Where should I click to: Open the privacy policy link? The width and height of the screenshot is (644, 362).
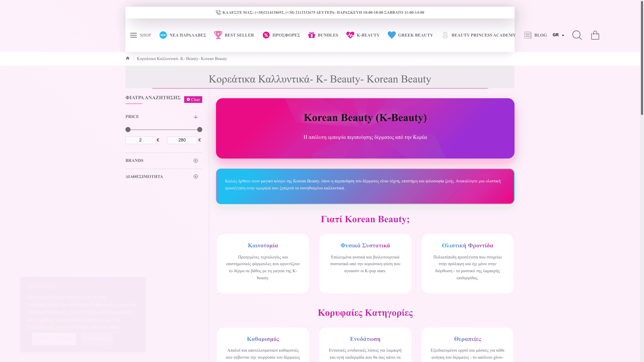[x=105, y=327]
